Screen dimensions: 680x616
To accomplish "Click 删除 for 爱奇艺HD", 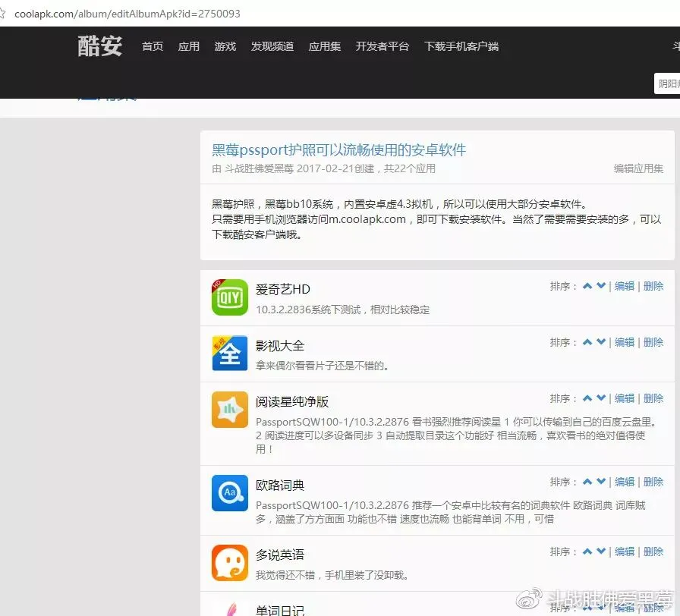I will click(653, 286).
